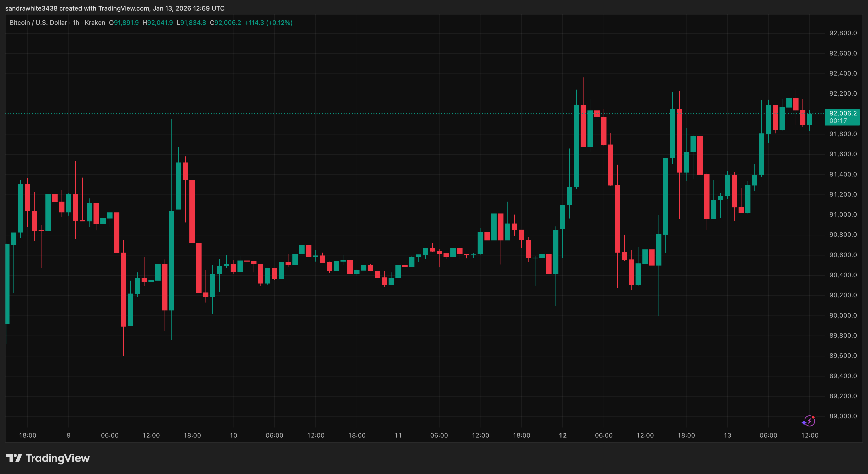This screenshot has height=474, width=868.
Task: Select the open price value O91,891.9
Action: (125, 22)
